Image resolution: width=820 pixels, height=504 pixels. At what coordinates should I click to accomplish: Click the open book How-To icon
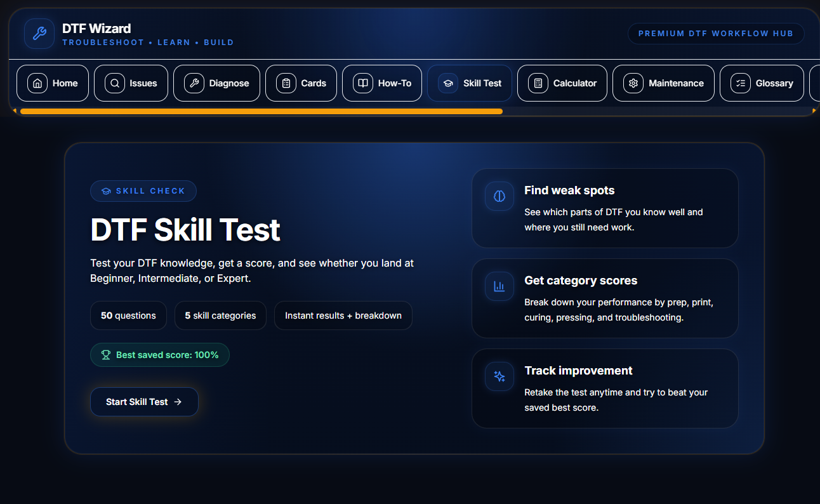(x=363, y=83)
